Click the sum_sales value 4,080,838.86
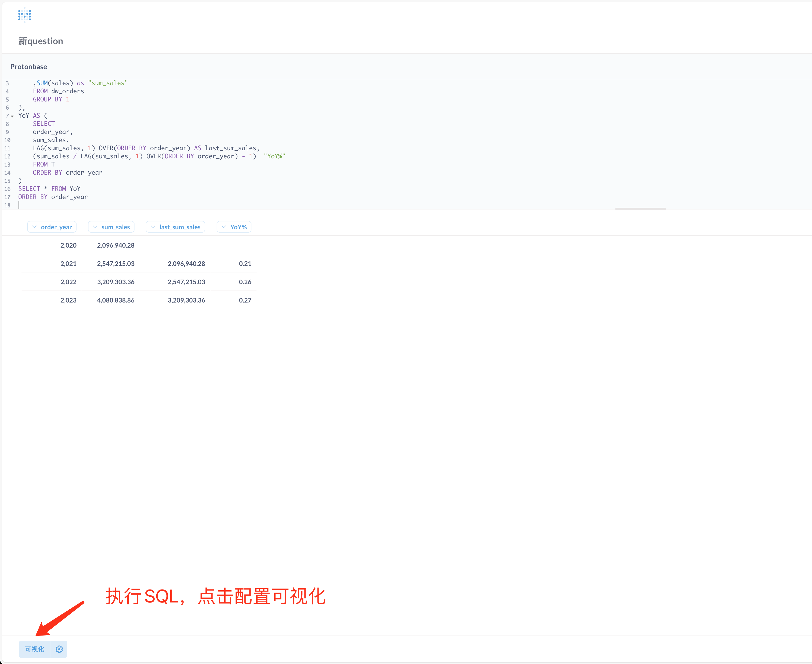The height and width of the screenshot is (664, 812). [116, 300]
